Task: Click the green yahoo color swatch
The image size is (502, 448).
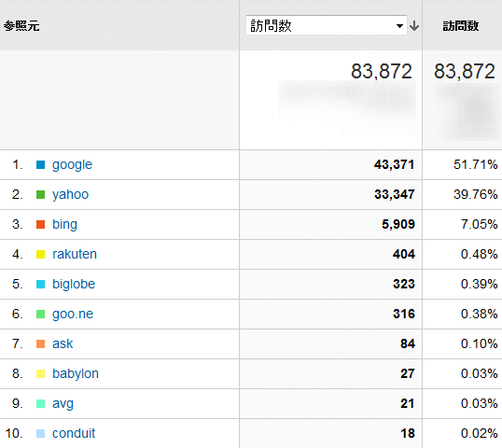Action: [41, 195]
